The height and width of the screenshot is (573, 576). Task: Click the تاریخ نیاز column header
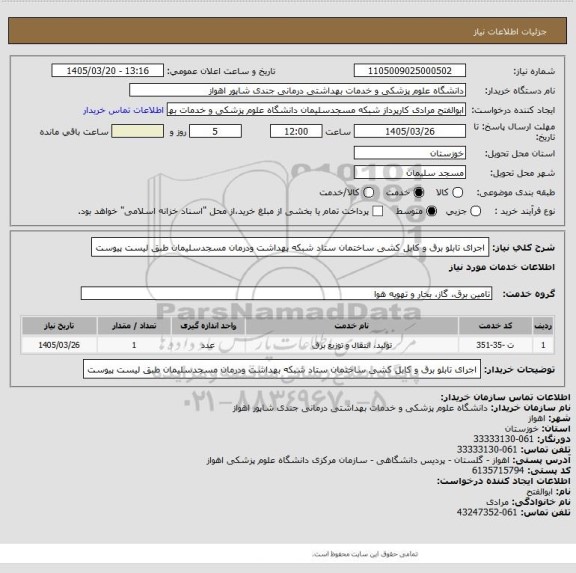[59, 326]
